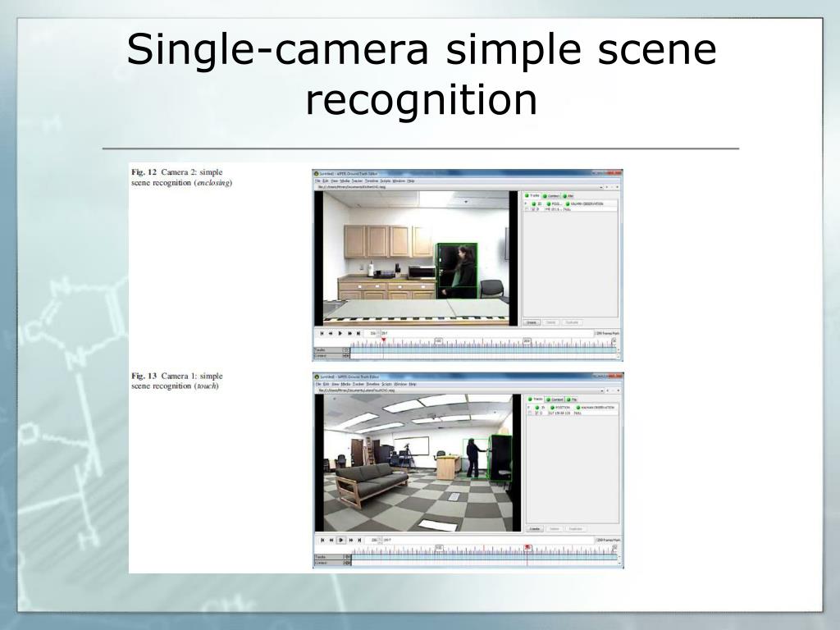Open Scripts menu in the bottom editor window
Image resolution: width=840 pixels, height=630 pixels.
coord(387,384)
